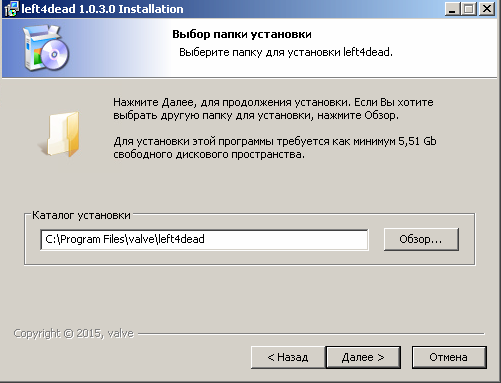Click the Выберите папку для установки left4dead subtitle
The image size is (501, 383).
click(286, 52)
